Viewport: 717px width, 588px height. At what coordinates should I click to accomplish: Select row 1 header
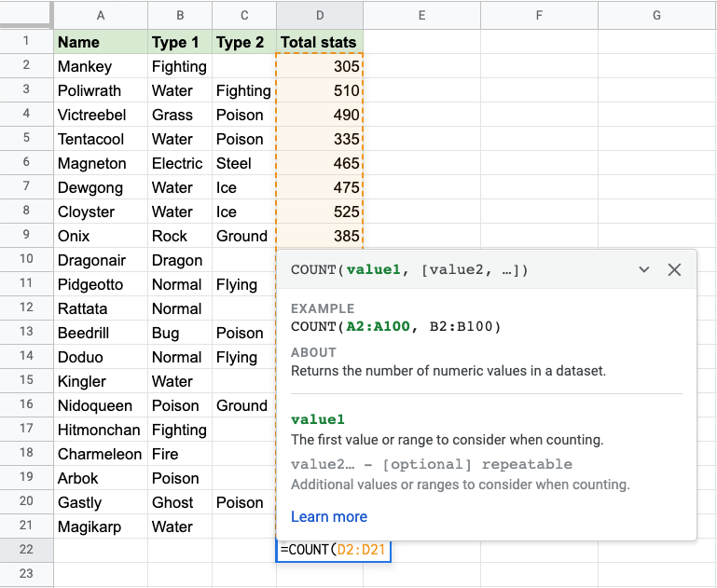click(26, 41)
